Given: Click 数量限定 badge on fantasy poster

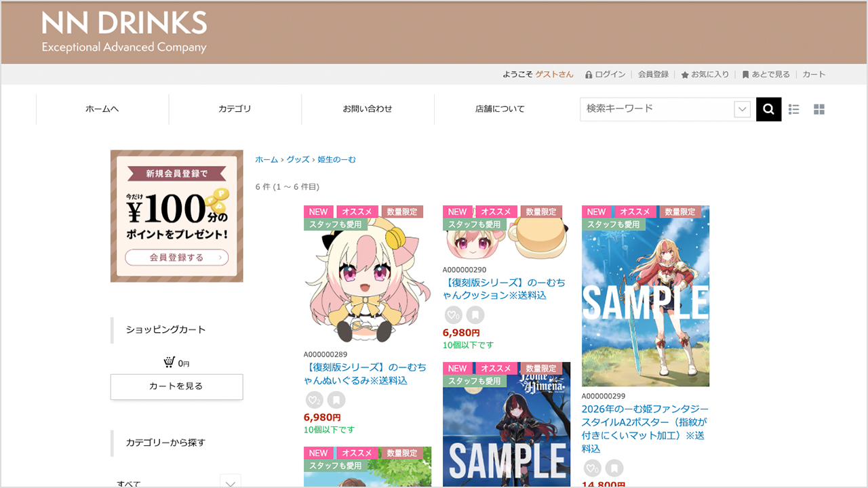Looking at the screenshot, I should pos(680,212).
